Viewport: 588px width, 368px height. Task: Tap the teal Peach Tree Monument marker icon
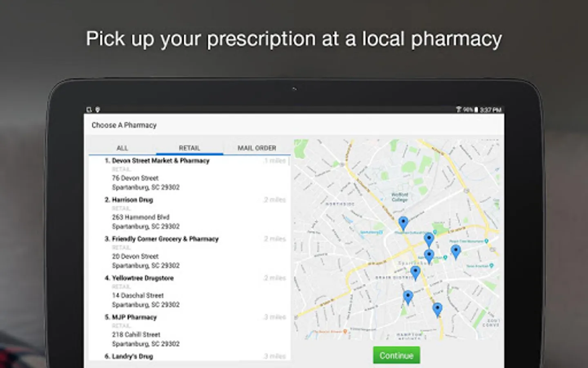(486, 241)
